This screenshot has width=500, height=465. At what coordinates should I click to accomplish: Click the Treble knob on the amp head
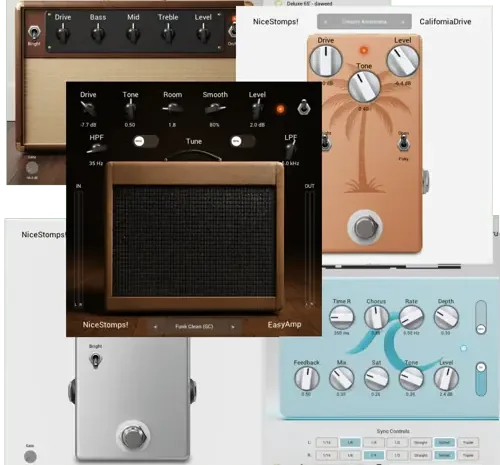pyautogui.click(x=168, y=35)
